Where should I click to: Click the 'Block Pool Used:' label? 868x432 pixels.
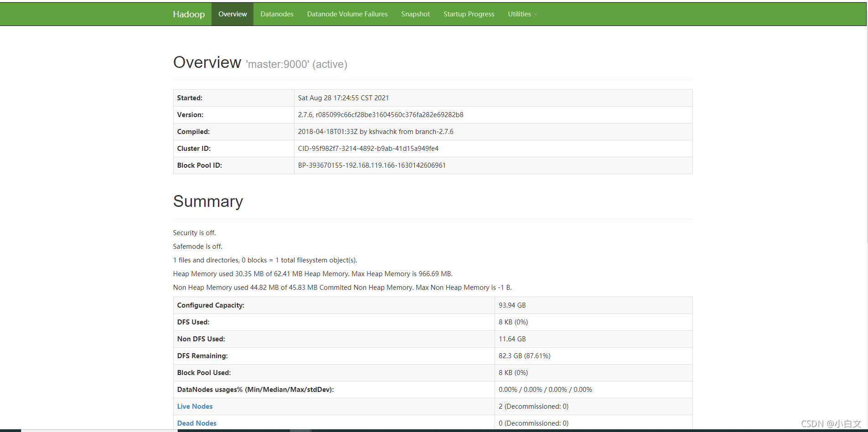(x=204, y=373)
